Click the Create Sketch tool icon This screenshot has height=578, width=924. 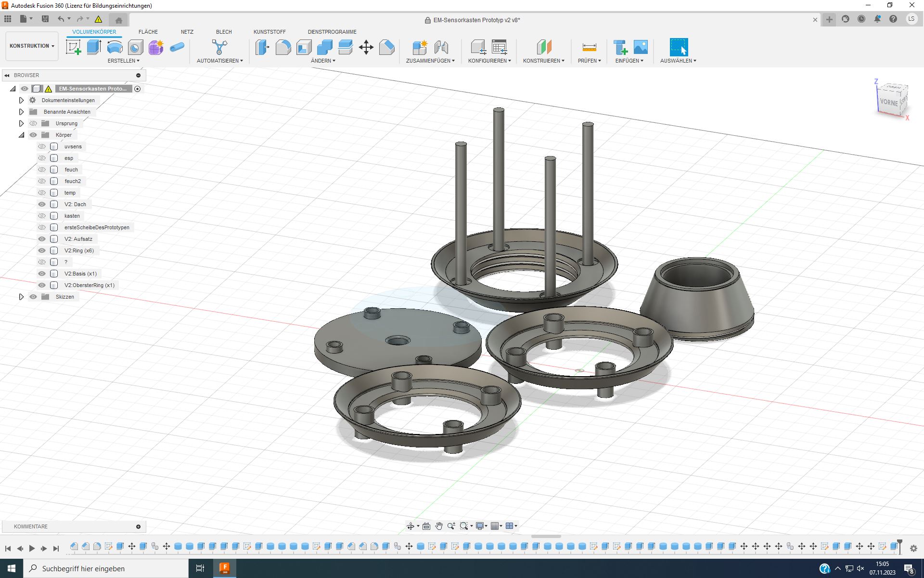pyautogui.click(x=73, y=47)
